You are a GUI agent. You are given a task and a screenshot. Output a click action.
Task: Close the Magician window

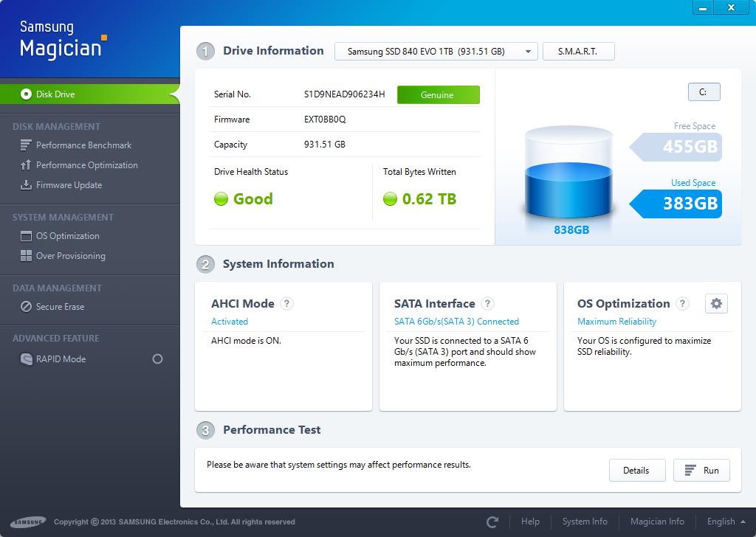732,7
